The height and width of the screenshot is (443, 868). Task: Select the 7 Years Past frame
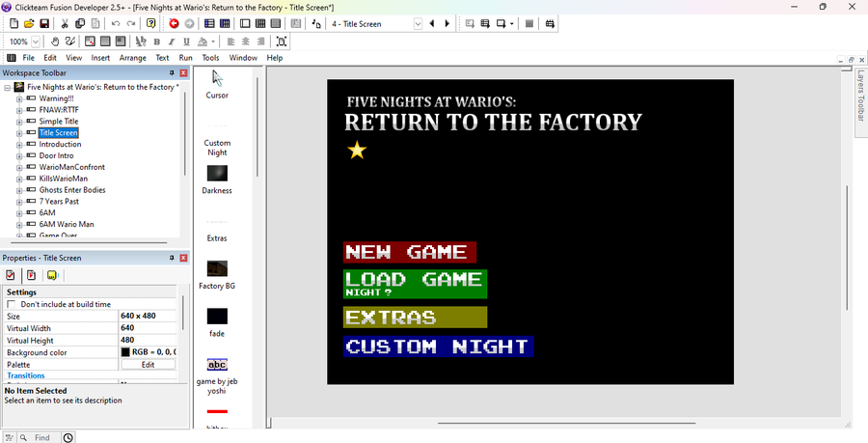tap(59, 202)
